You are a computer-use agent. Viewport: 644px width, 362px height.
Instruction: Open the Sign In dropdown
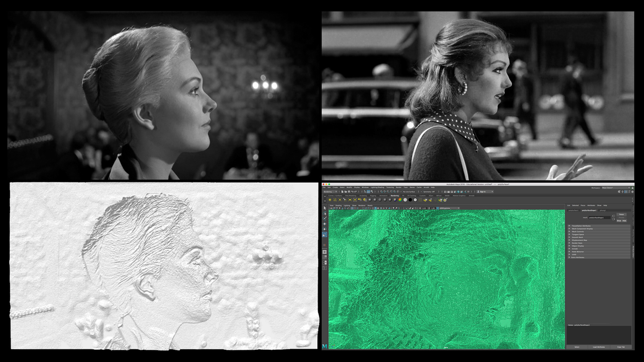[x=485, y=192]
